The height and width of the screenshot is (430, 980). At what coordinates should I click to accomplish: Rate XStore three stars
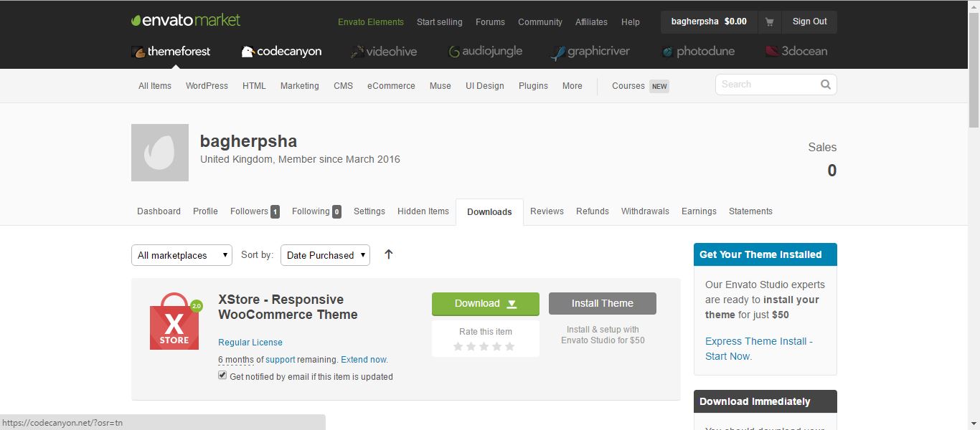pyautogui.click(x=484, y=347)
